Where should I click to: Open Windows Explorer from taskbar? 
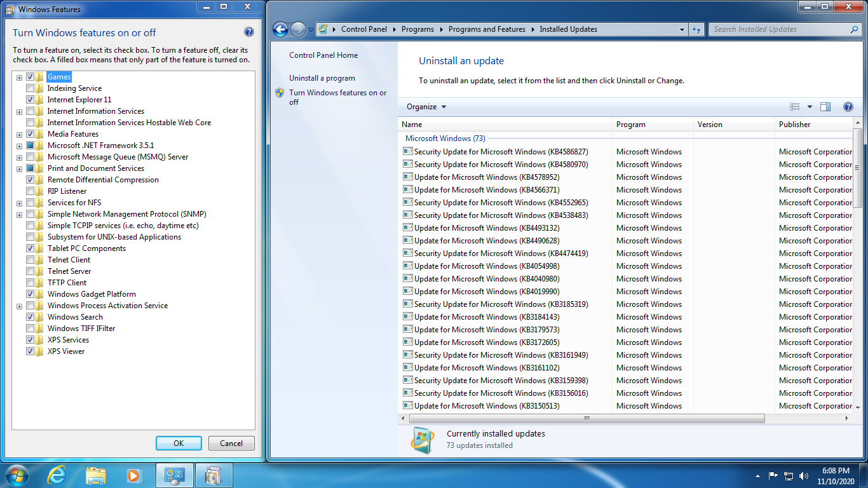click(x=96, y=475)
